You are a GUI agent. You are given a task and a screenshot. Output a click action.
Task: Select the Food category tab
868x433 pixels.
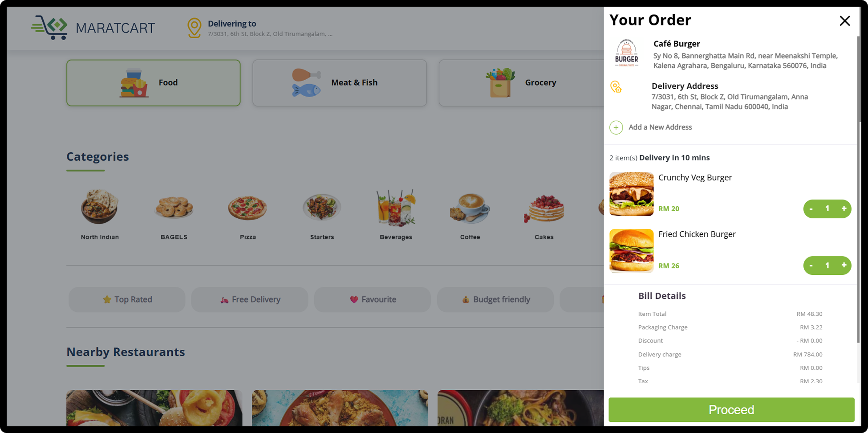pyautogui.click(x=154, y=83)
